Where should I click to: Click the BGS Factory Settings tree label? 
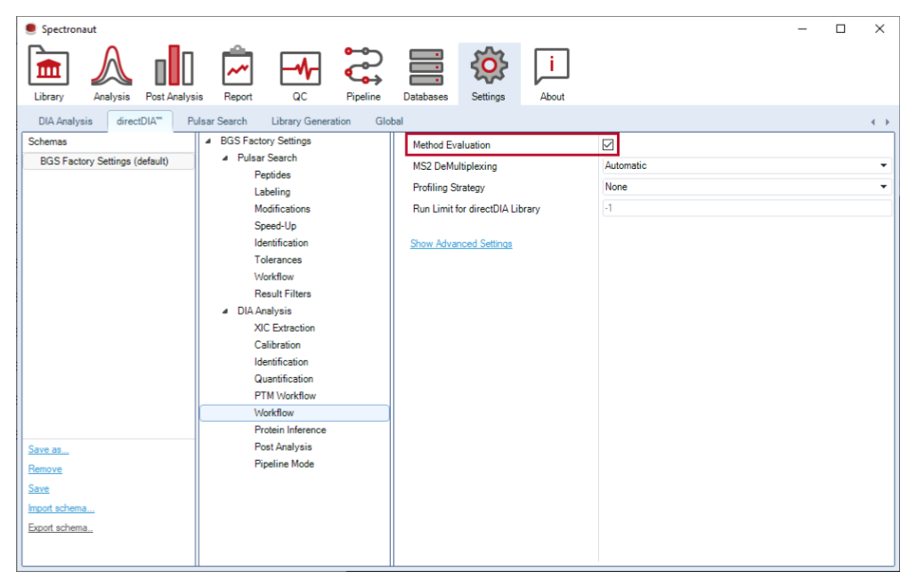click(265, 141)
